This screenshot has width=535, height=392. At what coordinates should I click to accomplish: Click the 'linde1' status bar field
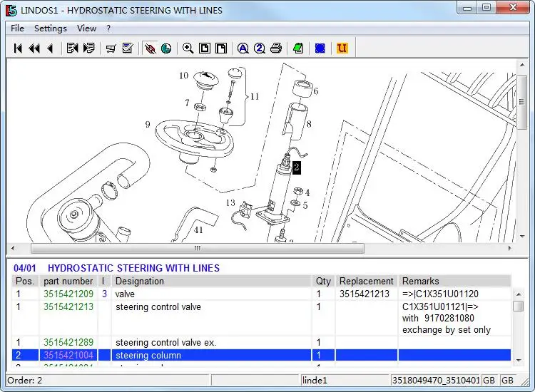tap(345, 380)
